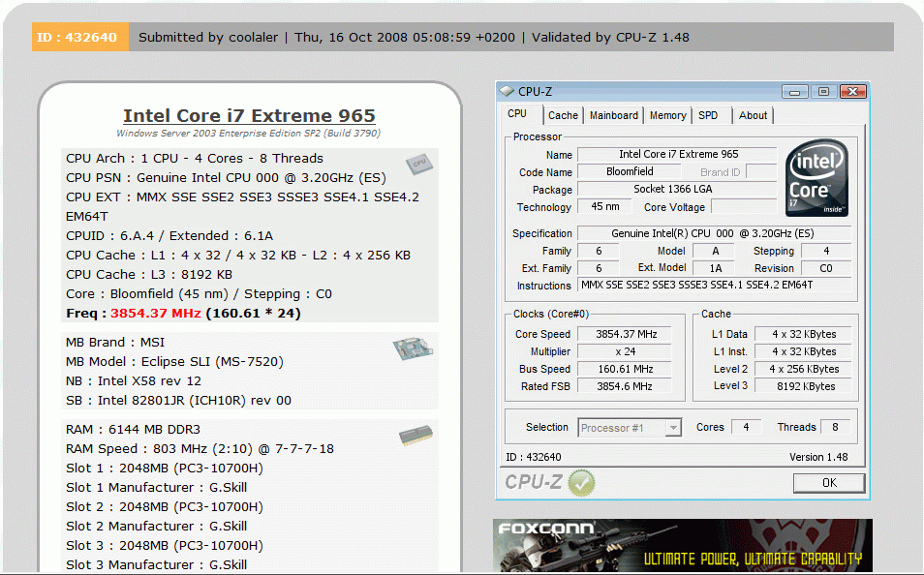Click the line 'Slot 3 Manufacturer : G.Skill'
The image size is (924, 575).
coord(156,565)
